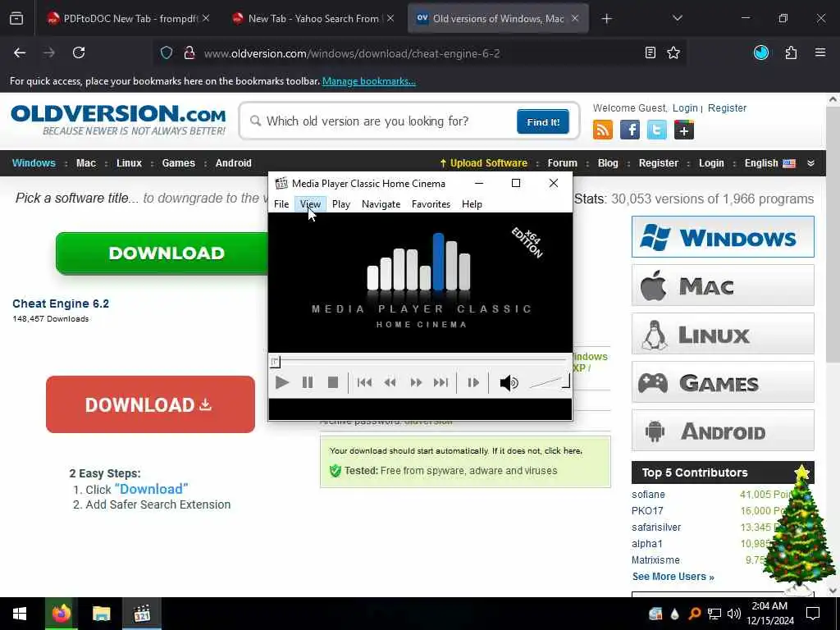Toggle reader view icon in address bar
Image resolution: width=840 pixels, height=630 pixels.
650,52
